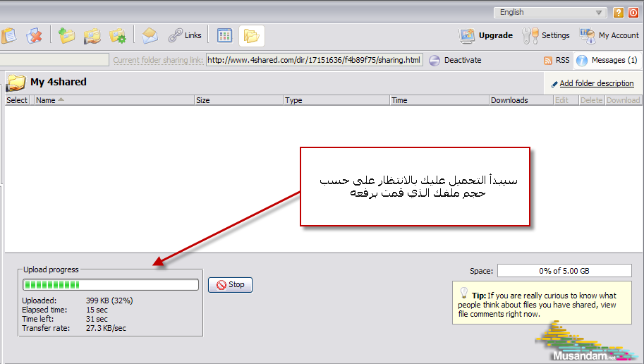This screenshot has width=644, height=364.
Task: Click the orange help question mark icon
Action: click(x=618, y=12)
